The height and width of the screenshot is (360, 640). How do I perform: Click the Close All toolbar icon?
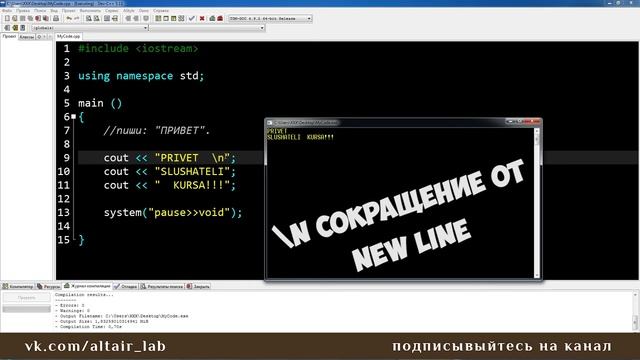[x=46, y=18]
